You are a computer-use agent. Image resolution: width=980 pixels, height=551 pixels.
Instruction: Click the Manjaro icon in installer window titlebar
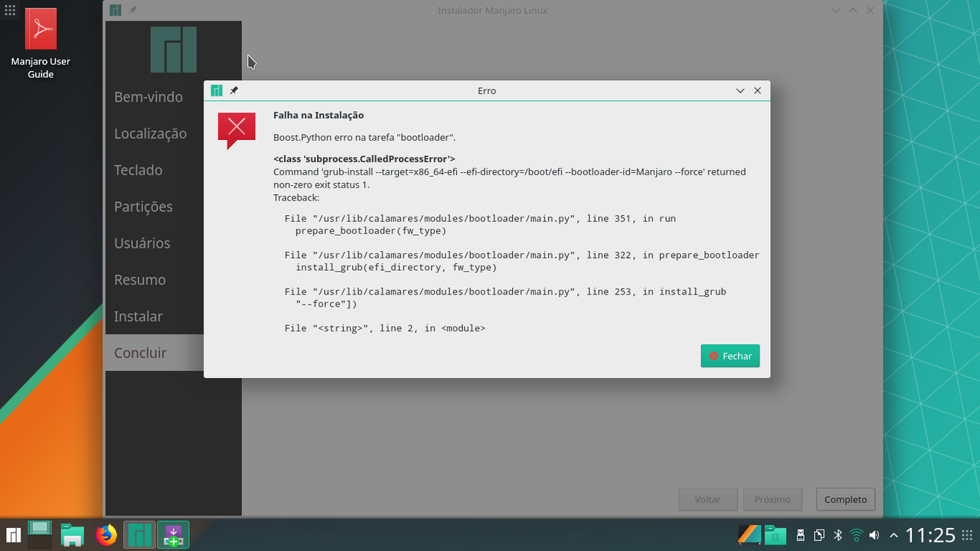click(115, 11)
